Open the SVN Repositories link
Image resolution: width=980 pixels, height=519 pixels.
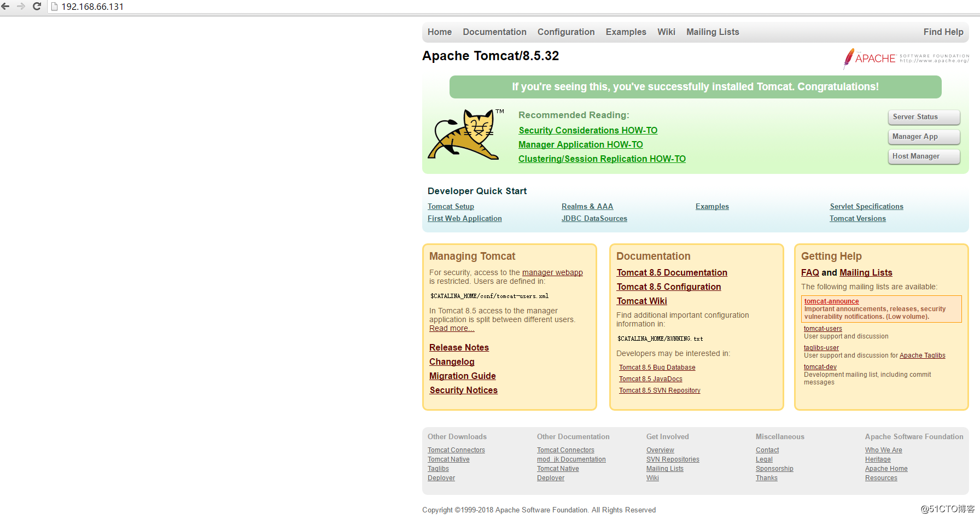click(x=673, y=459)
